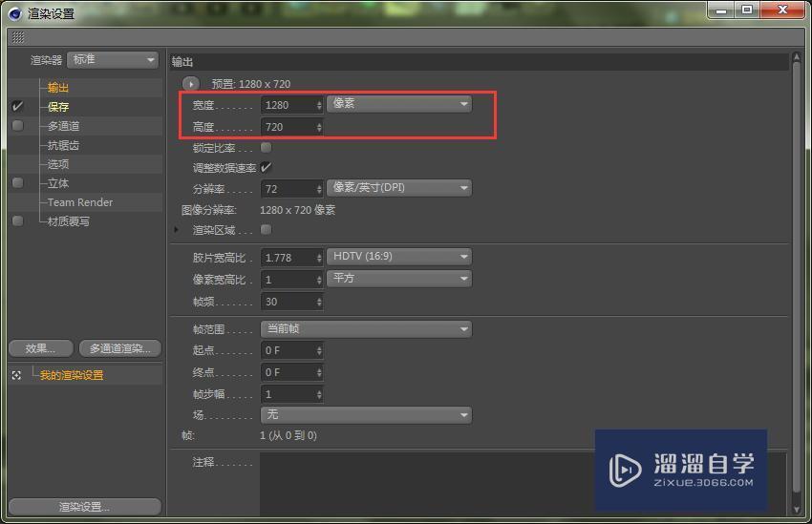Click the 效果... button
The height and width of the screenshot is (524, 812).
pos(40,348)
